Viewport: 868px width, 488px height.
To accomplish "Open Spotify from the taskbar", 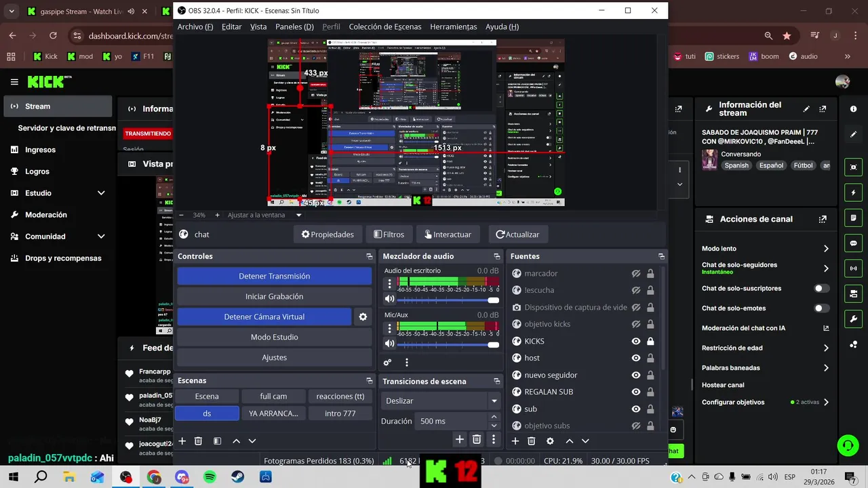I will [x=210, y=477].
